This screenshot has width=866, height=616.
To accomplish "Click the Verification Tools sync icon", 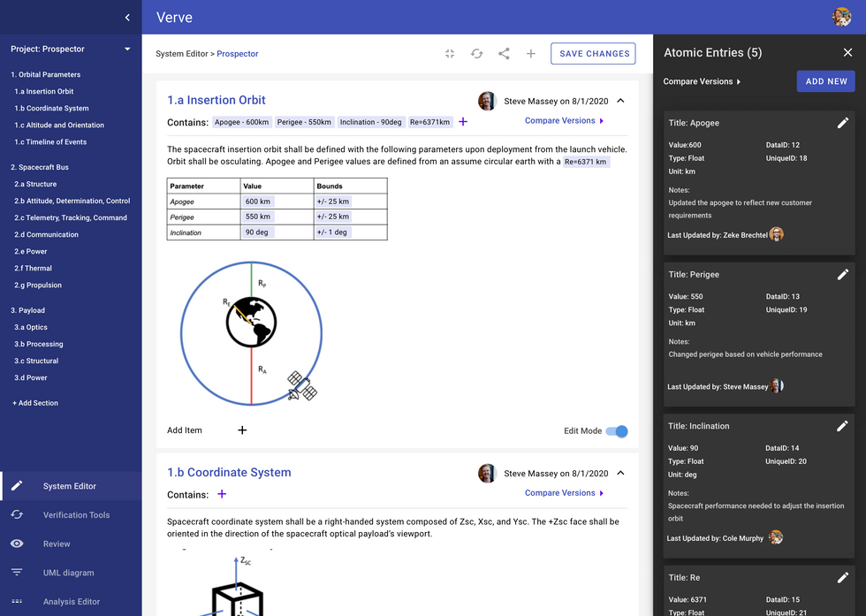I will tap(17, 515).
